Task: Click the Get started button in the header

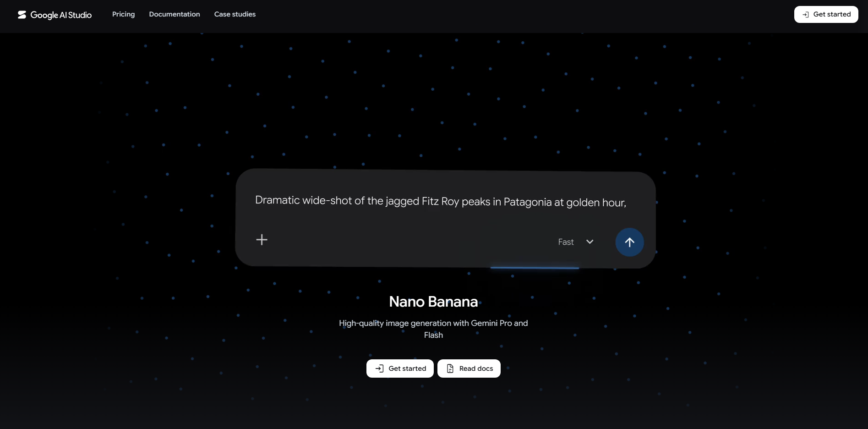Action: (x=826, y=14)
